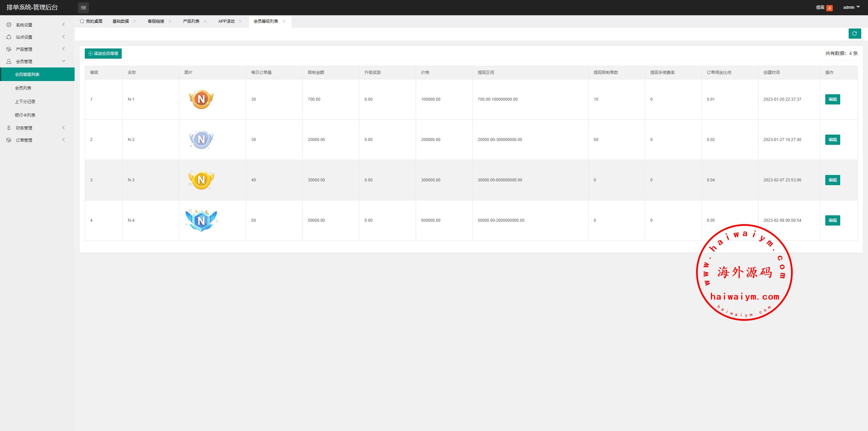Collapse the 会员管理 sidebar menu
This screenshot has width=868, height=431.
click(24, 61)
